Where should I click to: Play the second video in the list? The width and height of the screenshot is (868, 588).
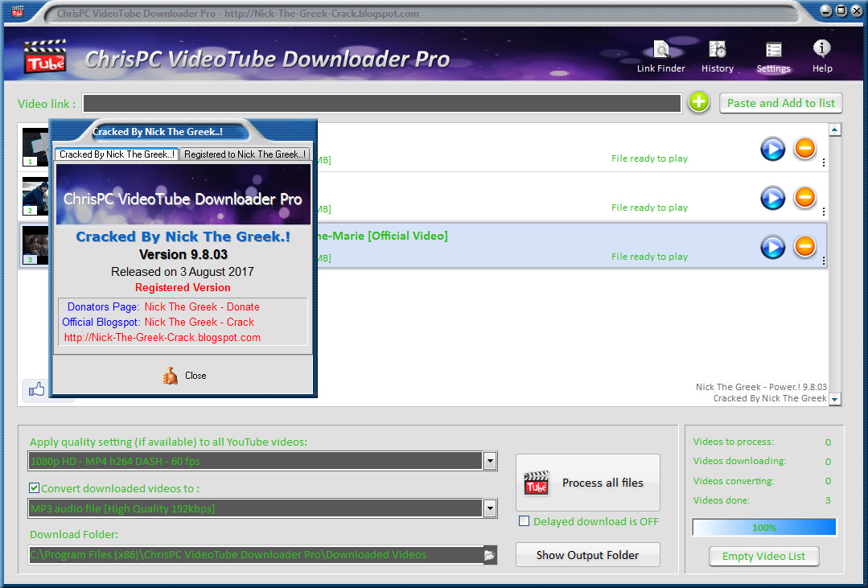(x=772, y=198)
